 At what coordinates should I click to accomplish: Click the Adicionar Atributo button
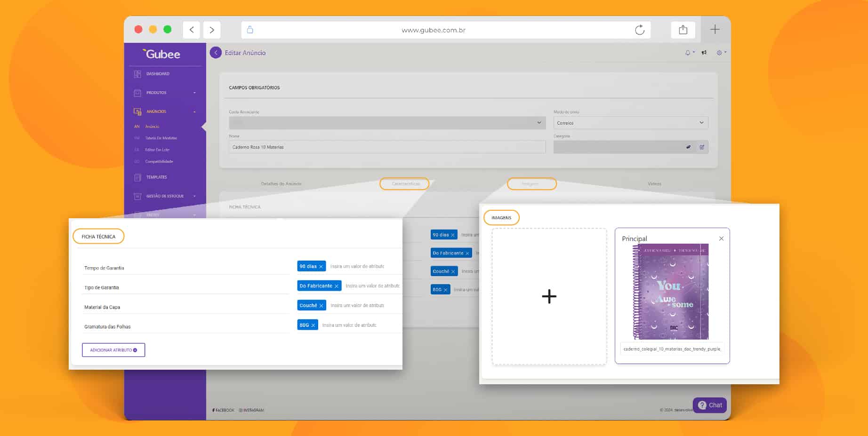click(x=113, y=350)
